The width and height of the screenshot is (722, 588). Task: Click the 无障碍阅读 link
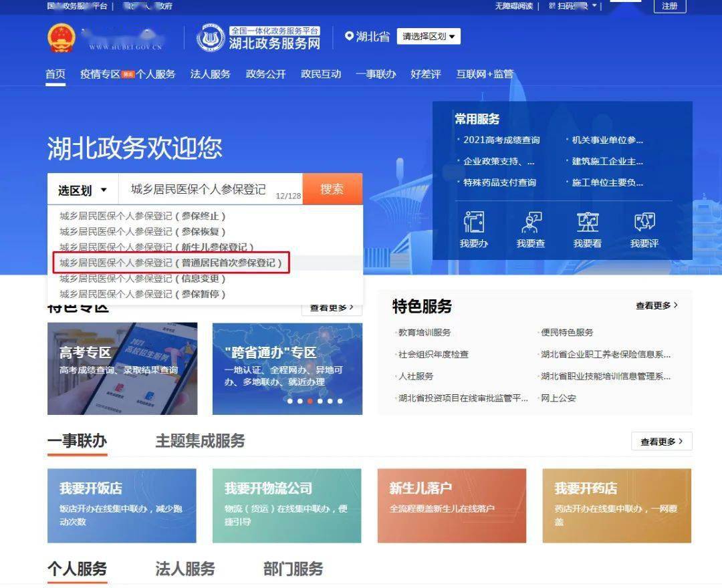pyautogui.click(x=514, y=6)
